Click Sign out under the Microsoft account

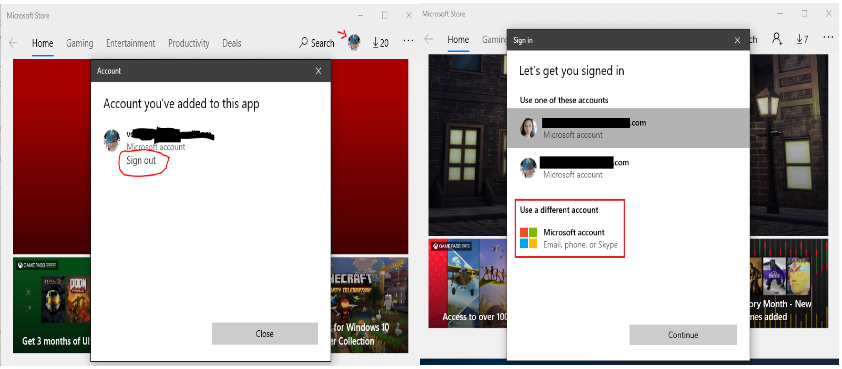[x=141, y=160]
